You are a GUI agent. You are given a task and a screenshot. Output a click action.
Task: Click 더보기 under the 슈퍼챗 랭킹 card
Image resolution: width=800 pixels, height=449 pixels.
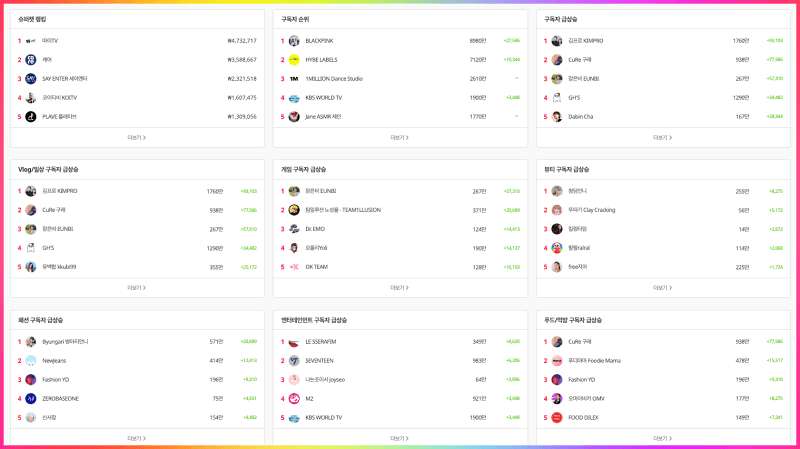[137, 137]
